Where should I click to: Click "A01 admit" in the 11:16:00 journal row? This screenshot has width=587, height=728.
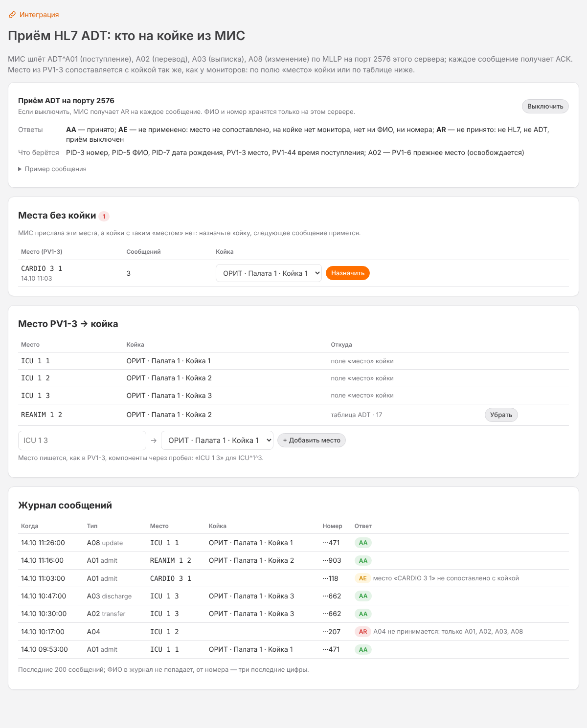(102, 560)
